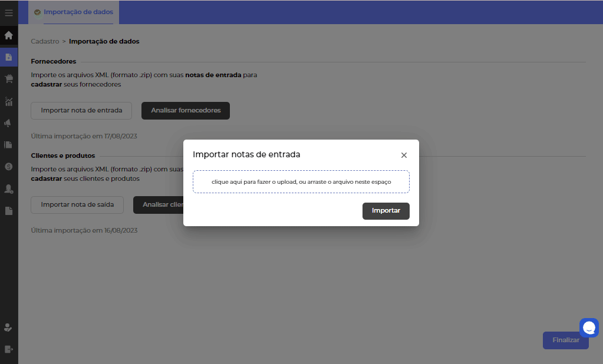Click the Importar button in dialog
The width and height of the screenshot is (603, 364).
[385, 211]
